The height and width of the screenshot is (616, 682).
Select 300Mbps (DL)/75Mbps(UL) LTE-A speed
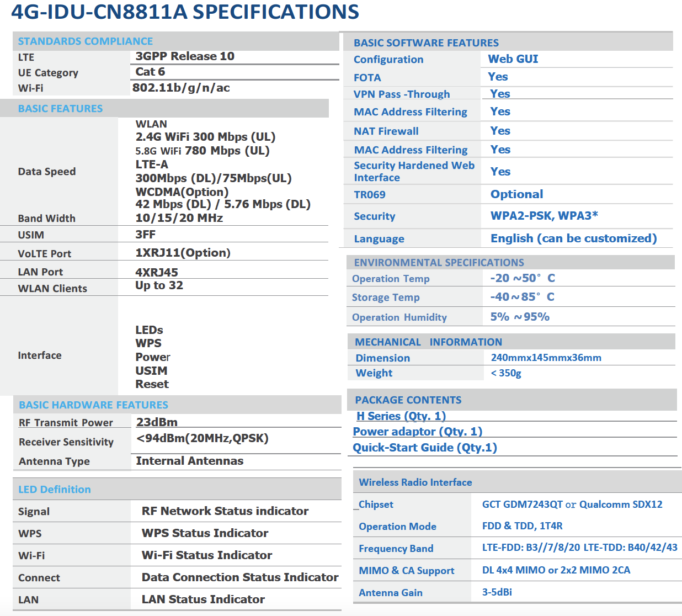tap(214, 178)
